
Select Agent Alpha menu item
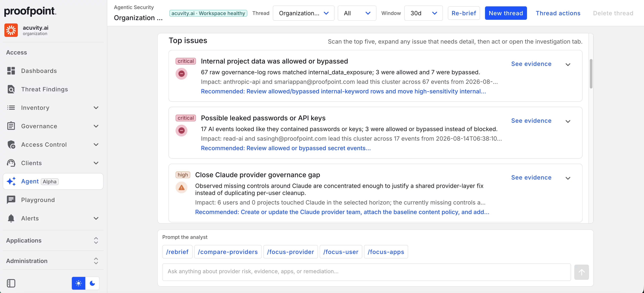53,181
